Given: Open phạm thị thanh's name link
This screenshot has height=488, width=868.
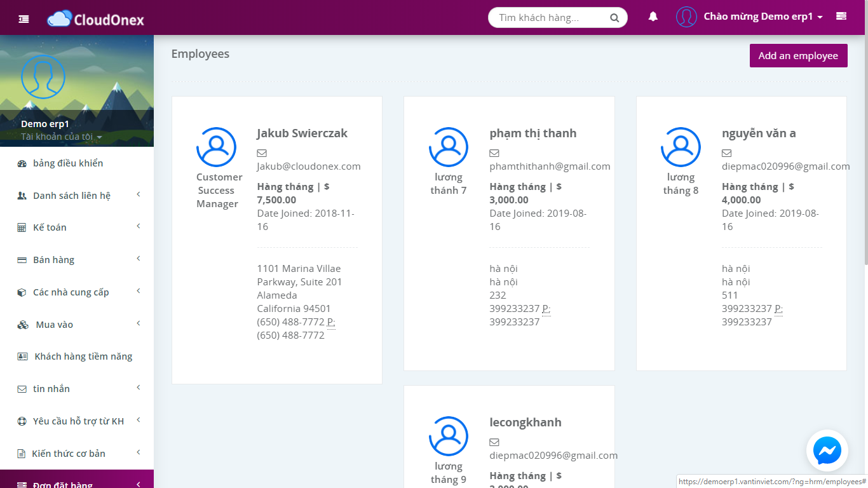Looking at the screenshot, I should pos(533,133).
